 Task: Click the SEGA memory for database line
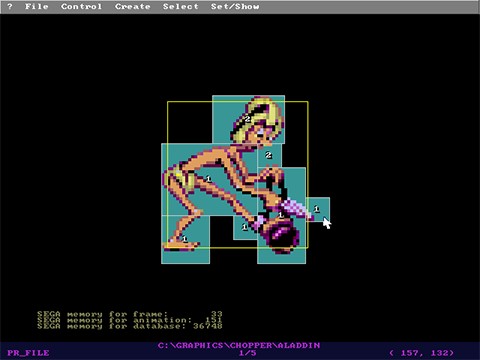tap(130, 326)
